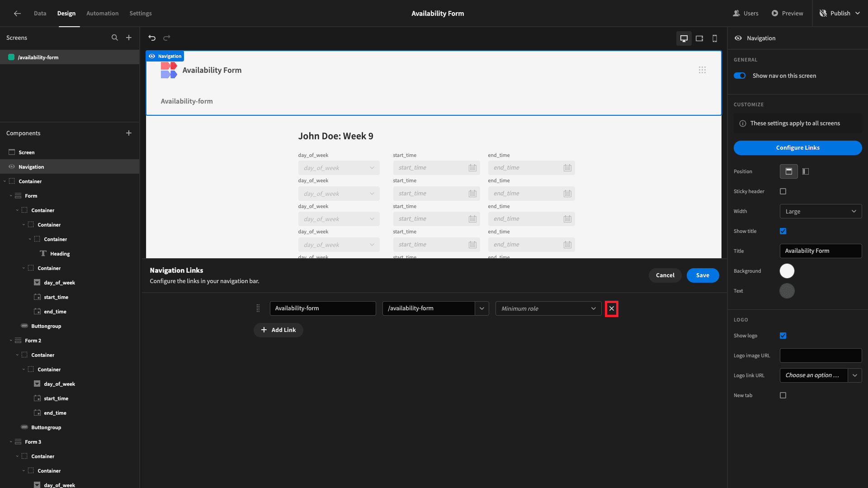Click the Title field containing Availability Form

(821, 251)
